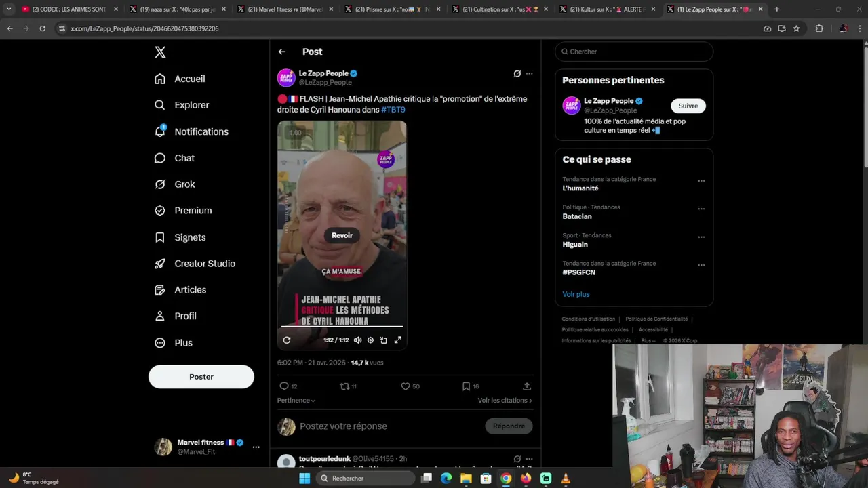Open the #TBT9 hashtag link
Image resolution: width=868 pixels, height=488 pixels.
(x=393, y=110)
